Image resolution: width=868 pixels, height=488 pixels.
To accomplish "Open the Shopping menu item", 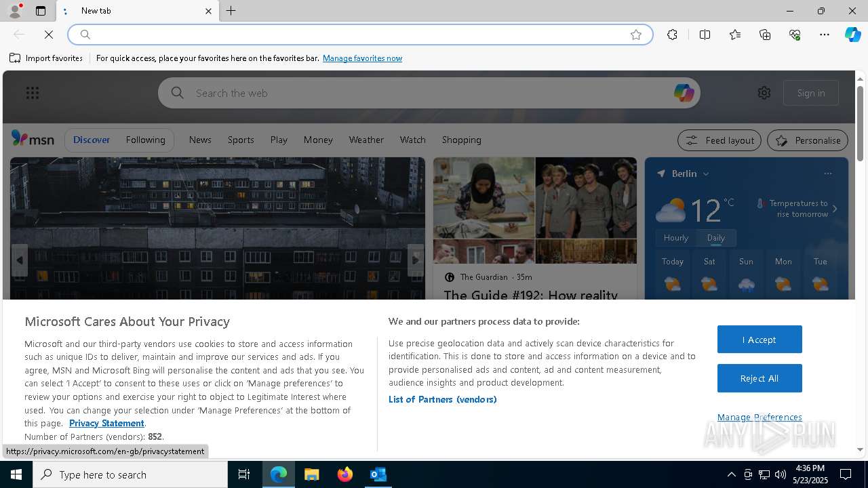I will coord(461,140).
